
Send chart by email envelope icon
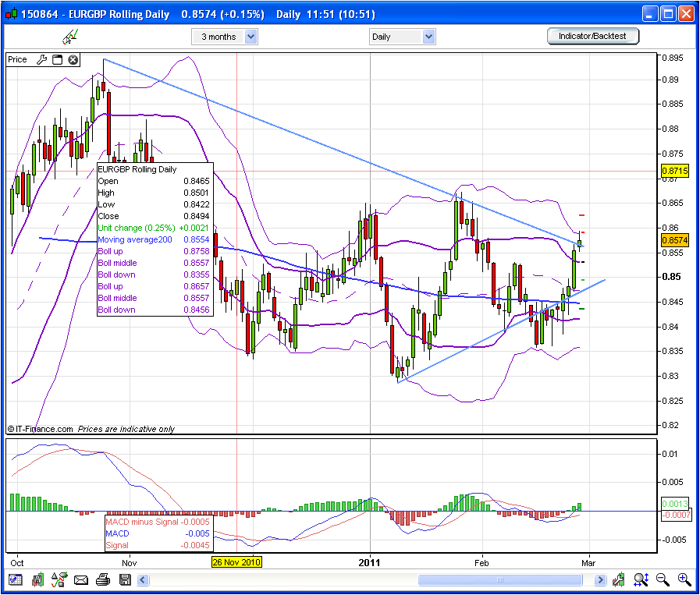tap(81, 580)
